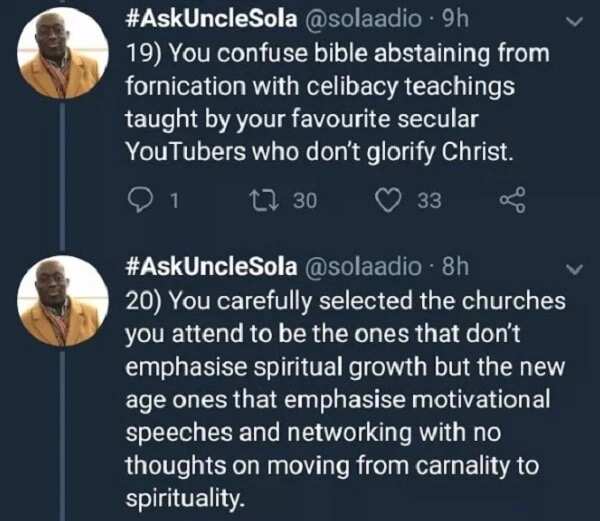Expand the chevron menu on the 8h tweet
Viewport: 600px width, 521px height.
574,270
